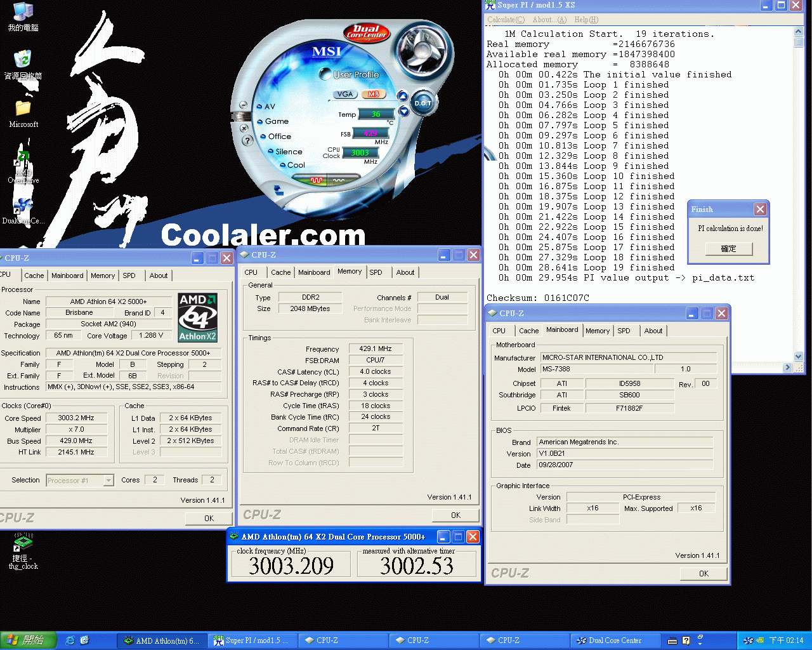Screen dimensions: 812x650
Task: Open About tab in right CPU-Z window
Action: click(x=653, y=331)
